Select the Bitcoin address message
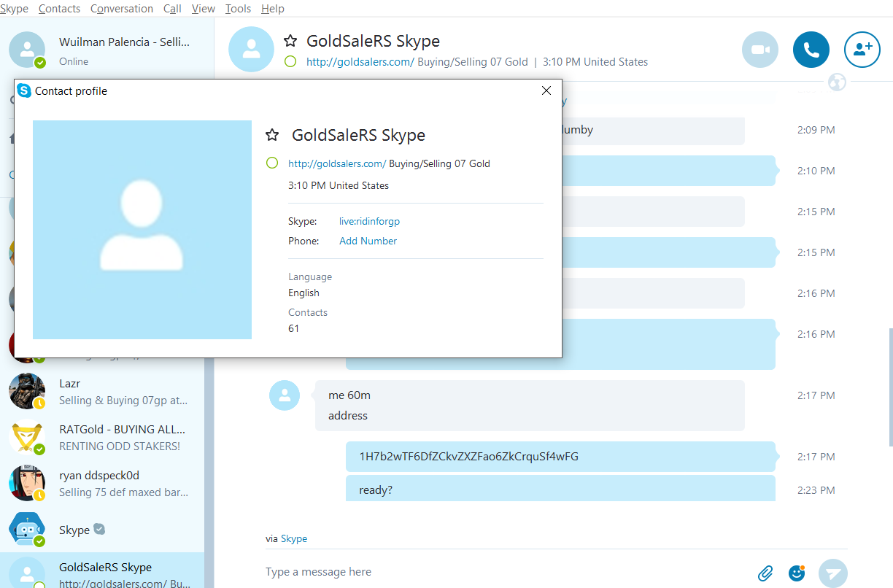 point(560,457)
